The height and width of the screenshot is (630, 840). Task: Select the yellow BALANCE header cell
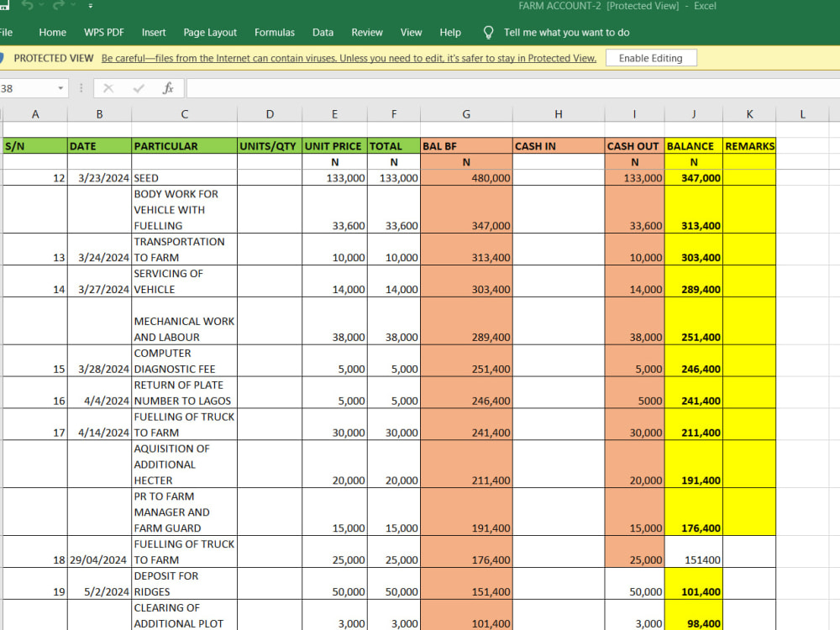(x=693, y=145)
